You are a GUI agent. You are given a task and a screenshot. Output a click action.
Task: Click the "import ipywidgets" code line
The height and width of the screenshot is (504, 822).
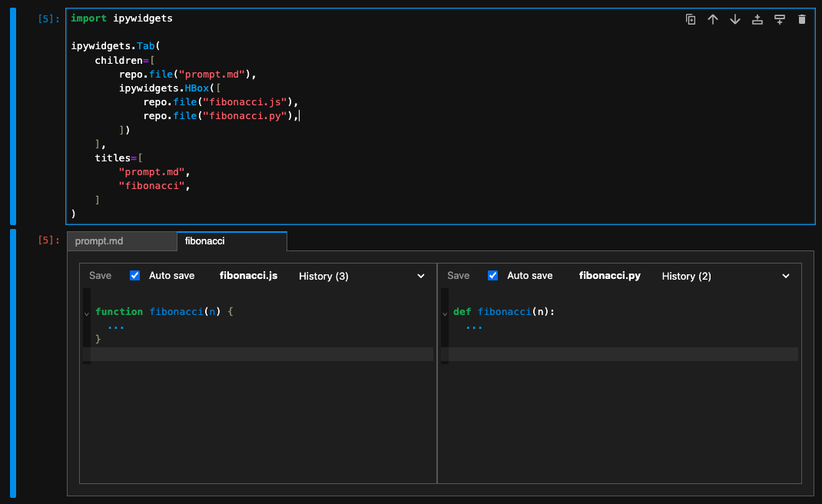[121, 18]
